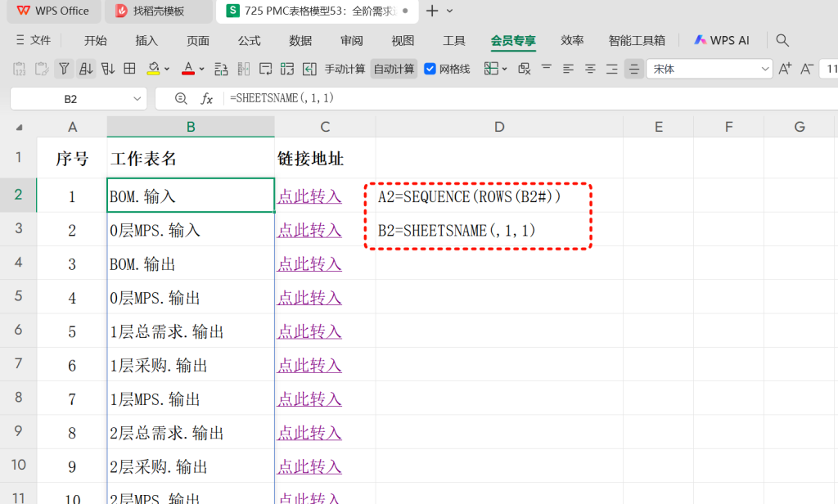The image size is (838, 504).
Task: Select the 会员专享 tab
Action: tap(513, 41)
